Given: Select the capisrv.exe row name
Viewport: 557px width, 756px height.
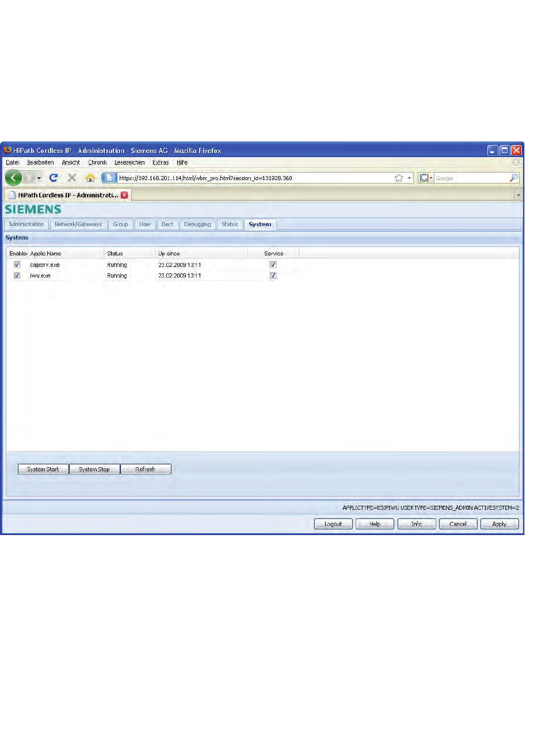Looking at the screenshot, I should [45, 265].
